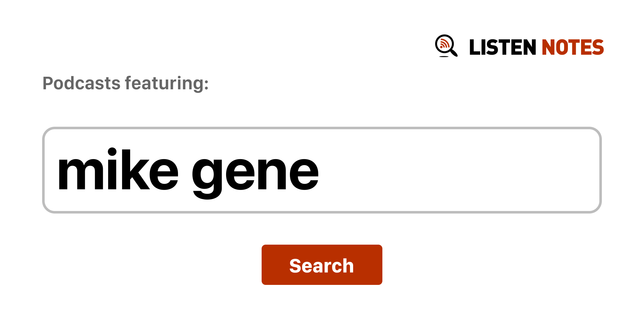Click the empty right side of the search field

tap(472, 170)
